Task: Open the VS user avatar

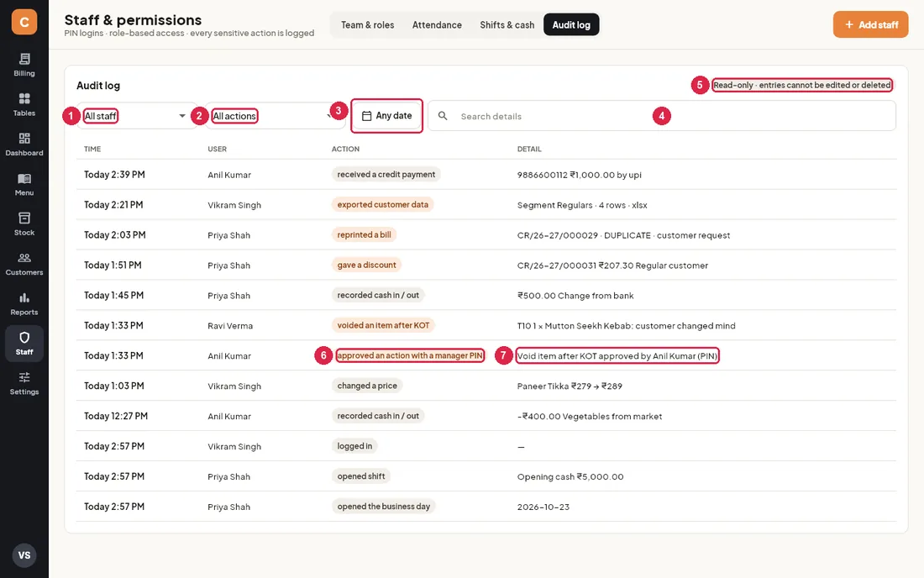Action: click(x=24, y=555)
